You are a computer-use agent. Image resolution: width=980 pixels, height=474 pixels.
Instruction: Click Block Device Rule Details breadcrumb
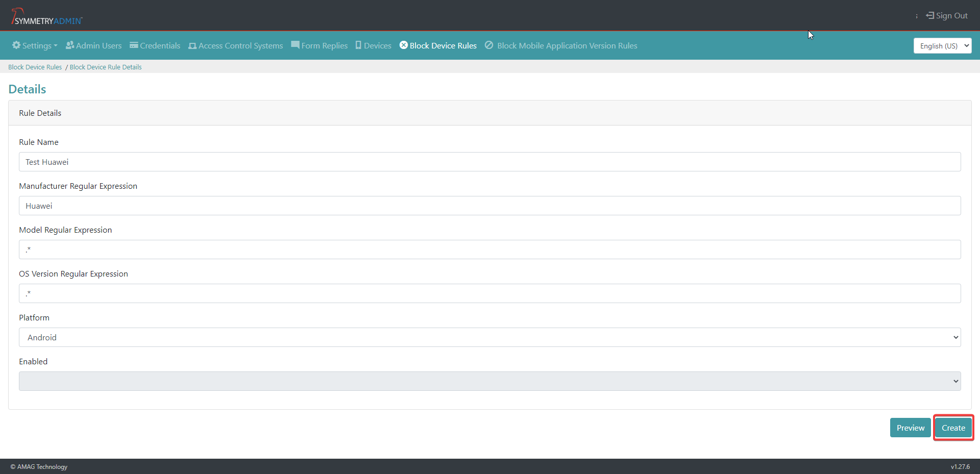coord(106,67)
